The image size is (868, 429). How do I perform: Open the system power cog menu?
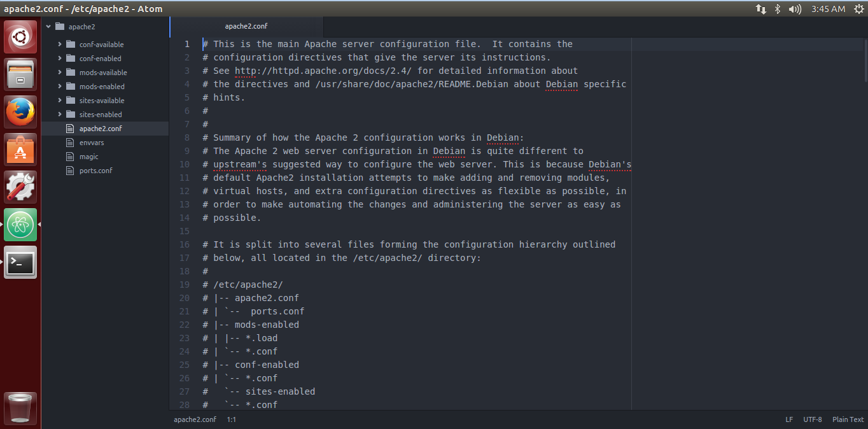[859, 9]
